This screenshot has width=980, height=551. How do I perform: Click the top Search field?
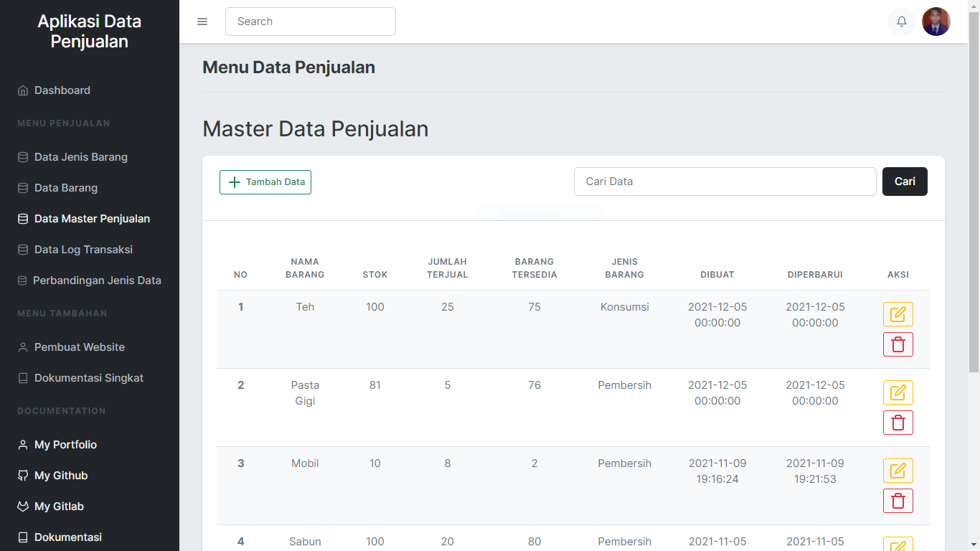click(311, 22)
